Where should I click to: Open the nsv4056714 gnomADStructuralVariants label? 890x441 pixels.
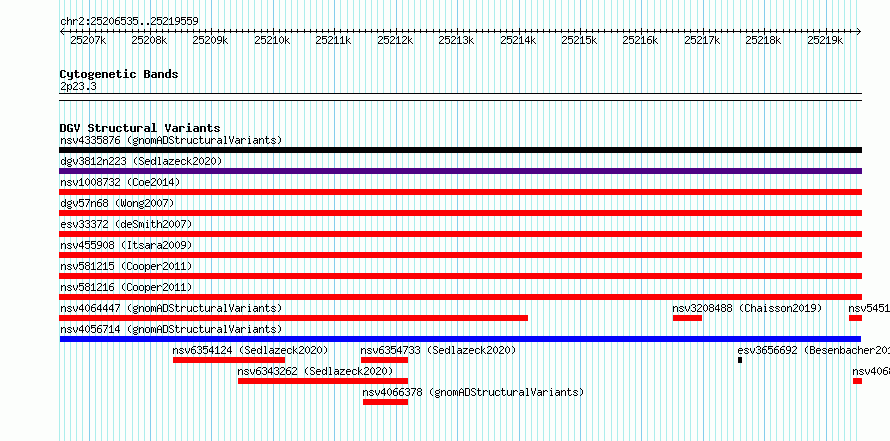tap(171, 329)
